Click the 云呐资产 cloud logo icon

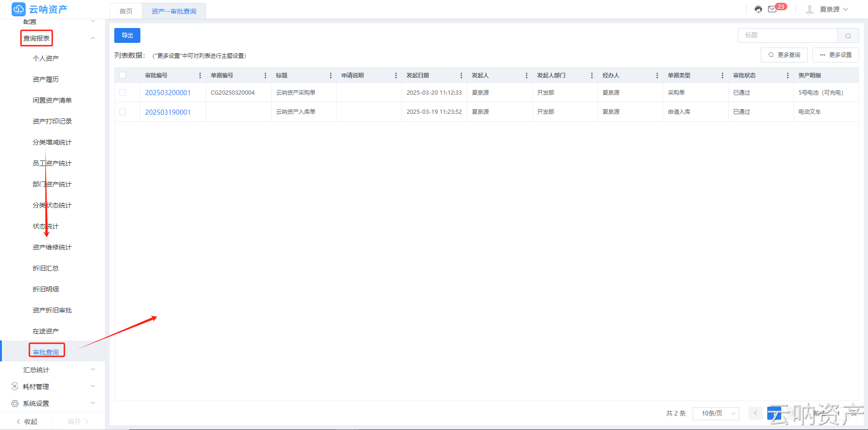tap(19, 9)
